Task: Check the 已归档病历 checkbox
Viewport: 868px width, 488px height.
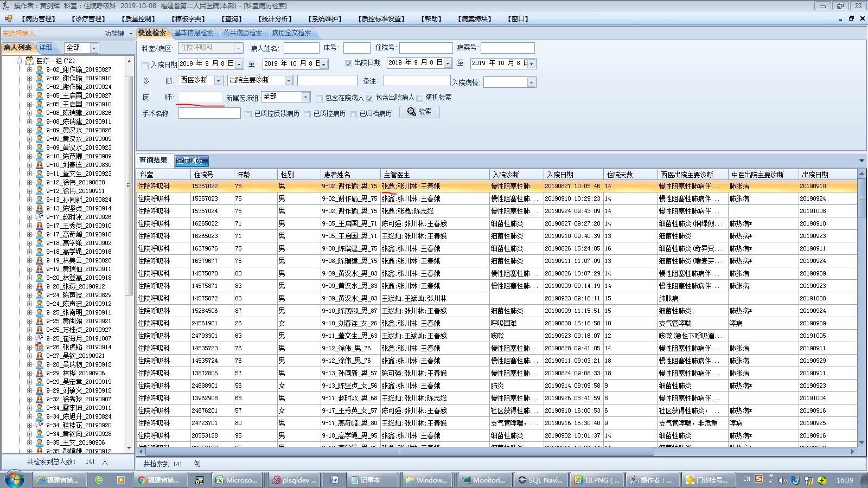Action: (353, 114)
